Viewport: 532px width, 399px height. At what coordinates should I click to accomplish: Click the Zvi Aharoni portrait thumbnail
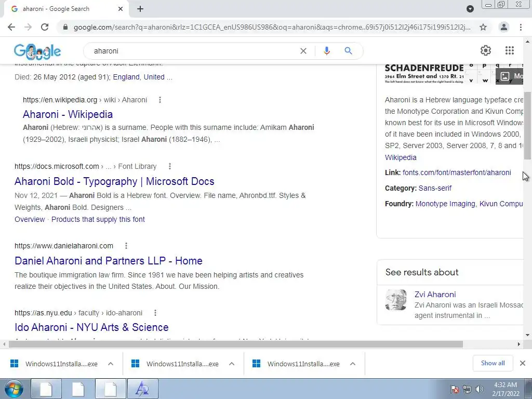point(396,300)
